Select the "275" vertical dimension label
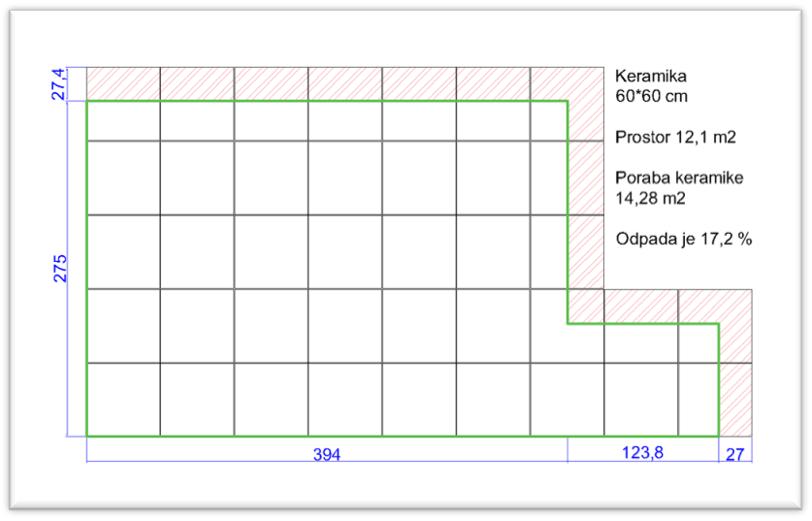This screenshot has width=812, height=521. coord(59,268)
